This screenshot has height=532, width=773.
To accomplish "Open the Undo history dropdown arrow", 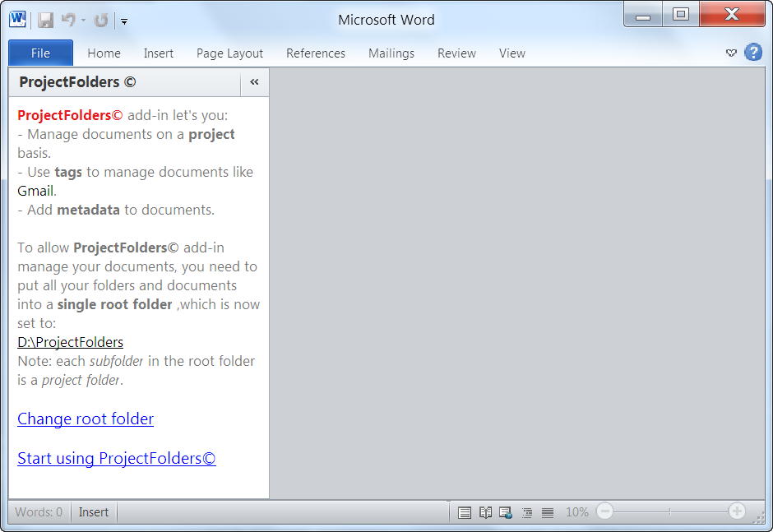I will pos(83,21).
